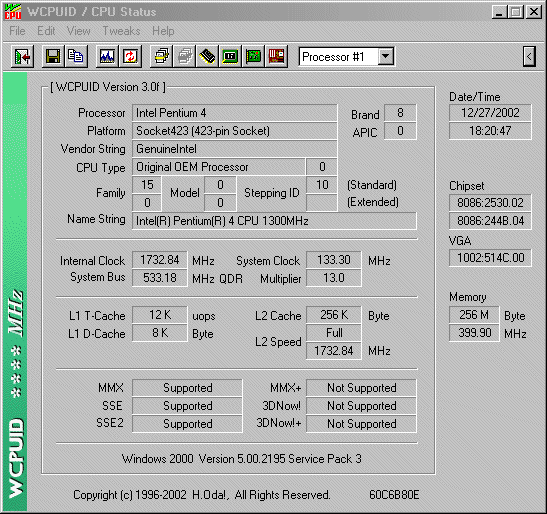Click the yellow stacked windows icon
Screen dimensions: 547x514
pos(161,56)
